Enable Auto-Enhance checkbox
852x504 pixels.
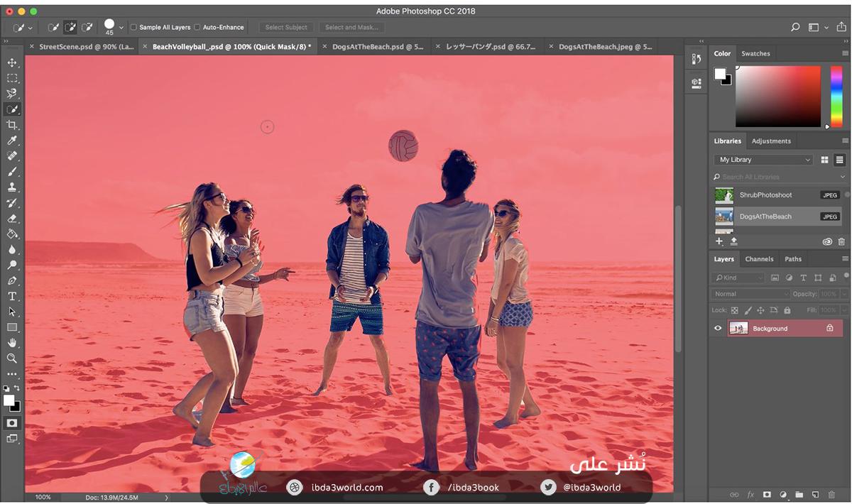(197, 27)
